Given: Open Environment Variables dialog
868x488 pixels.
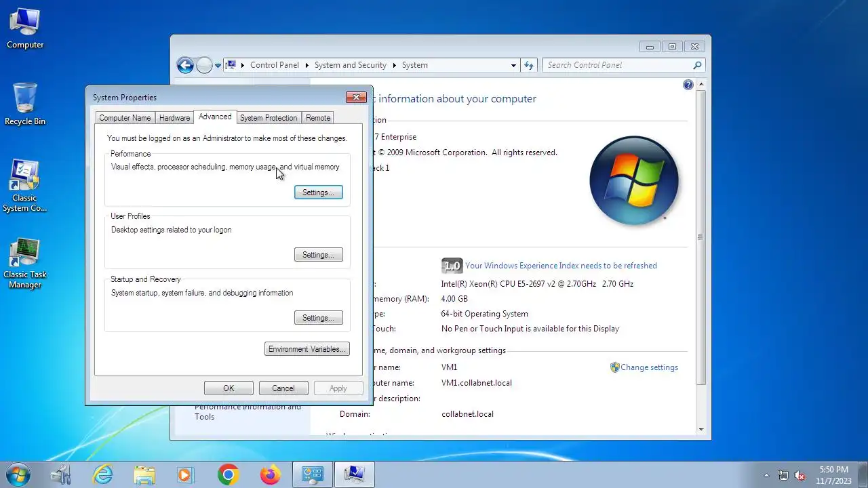Looking at the screenshot, I should point(307,349).
